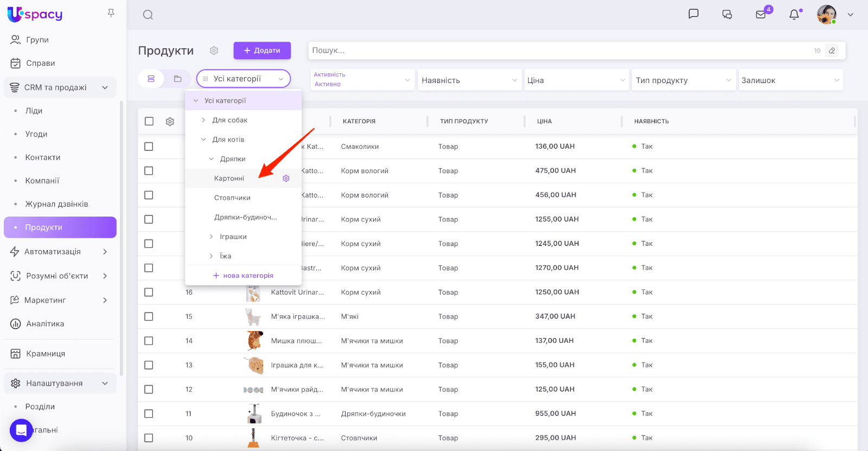Click the table column settings gear icon
Image resolution: width=868 pixels, height=451 pixels.
170,122
